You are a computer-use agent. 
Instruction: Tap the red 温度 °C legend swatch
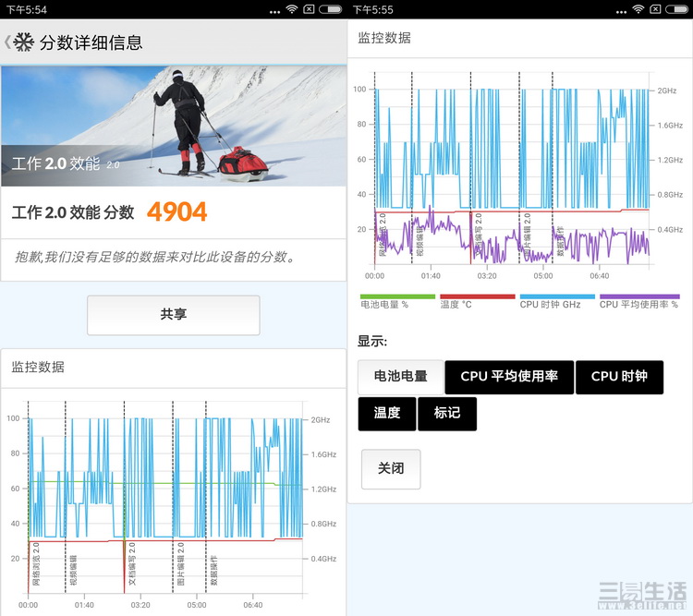point(478,296)
